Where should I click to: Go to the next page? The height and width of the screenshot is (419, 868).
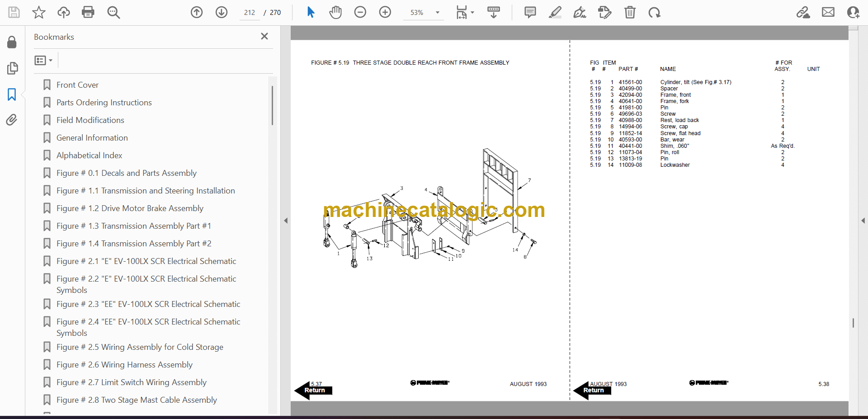(x=222, y=12)
